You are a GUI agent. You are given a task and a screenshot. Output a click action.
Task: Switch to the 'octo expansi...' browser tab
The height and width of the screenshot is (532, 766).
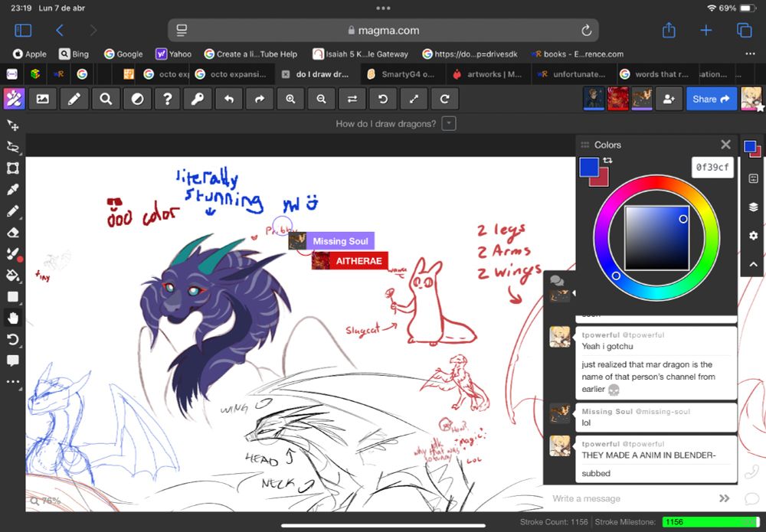(x=231, y=74)
